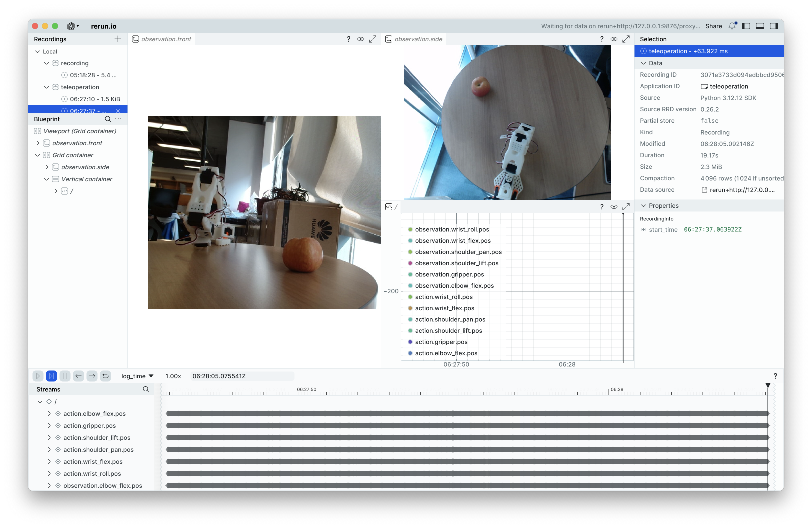The image size is (812, 528).
Task: Search the Streams panel
Action: 146,389
